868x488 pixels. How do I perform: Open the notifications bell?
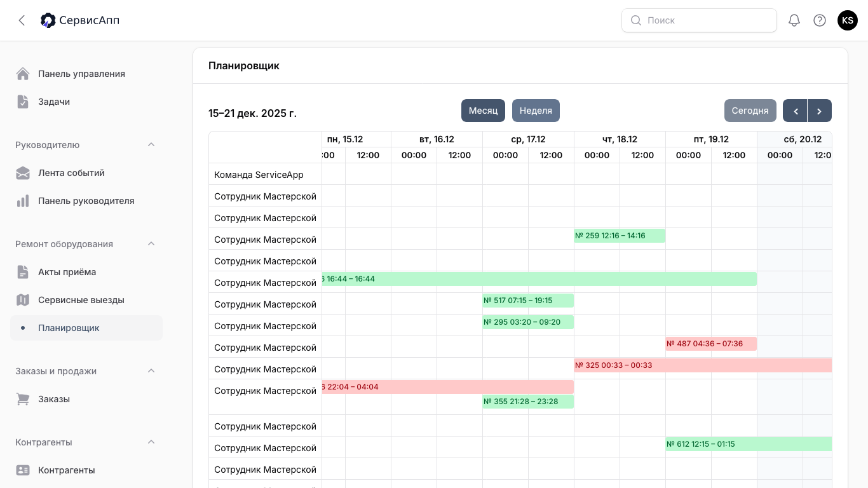pos(794,20)
